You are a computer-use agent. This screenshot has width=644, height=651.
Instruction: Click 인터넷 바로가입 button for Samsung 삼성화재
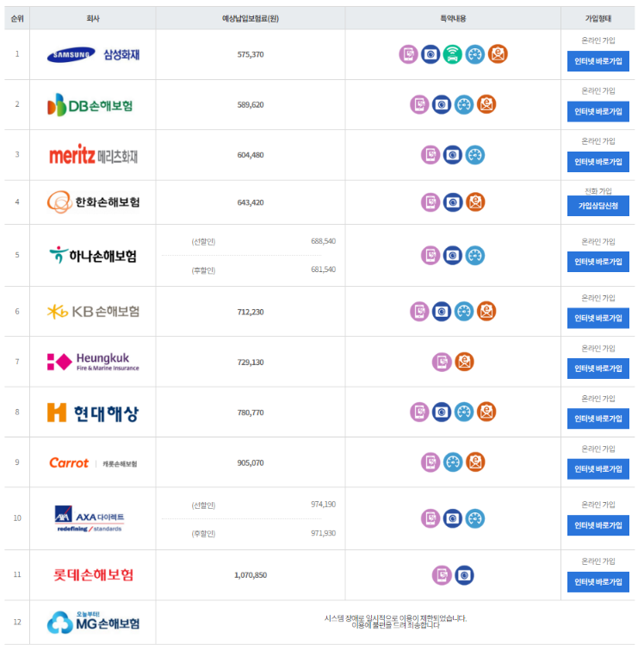(598, 61)
